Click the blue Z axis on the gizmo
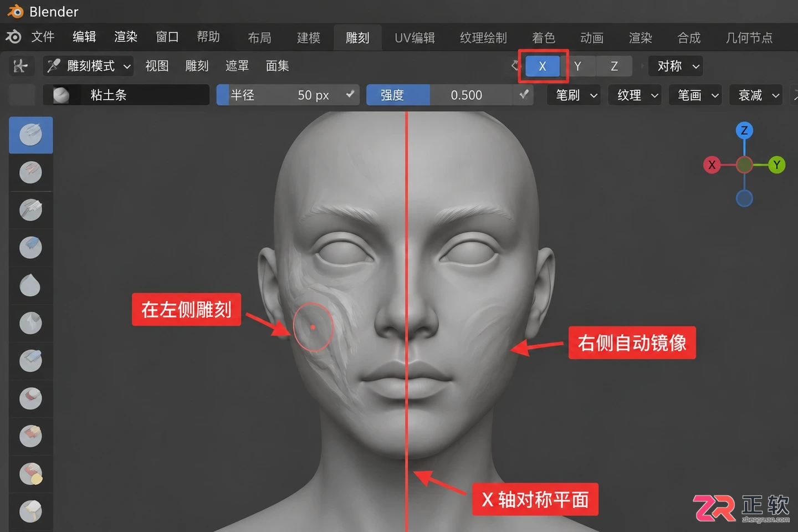This screenshot has width=798, height=532. coord(744,130)
